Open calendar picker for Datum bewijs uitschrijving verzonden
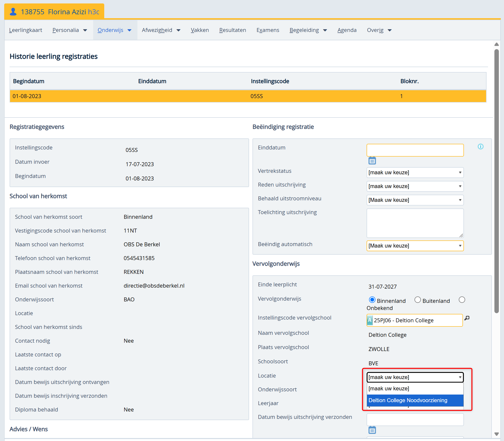Image resolution: width=504 pixels, height=441 pixels. 372,430
